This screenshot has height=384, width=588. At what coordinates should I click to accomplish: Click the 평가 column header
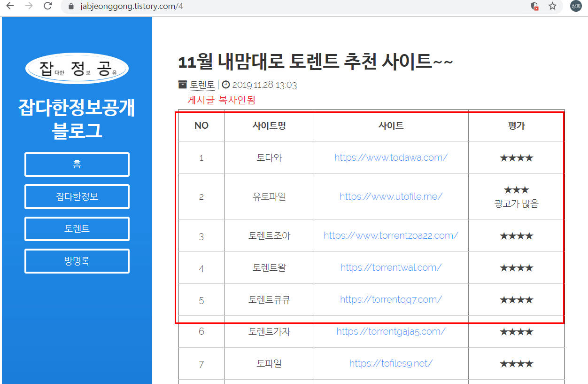[x=516, y=125]
